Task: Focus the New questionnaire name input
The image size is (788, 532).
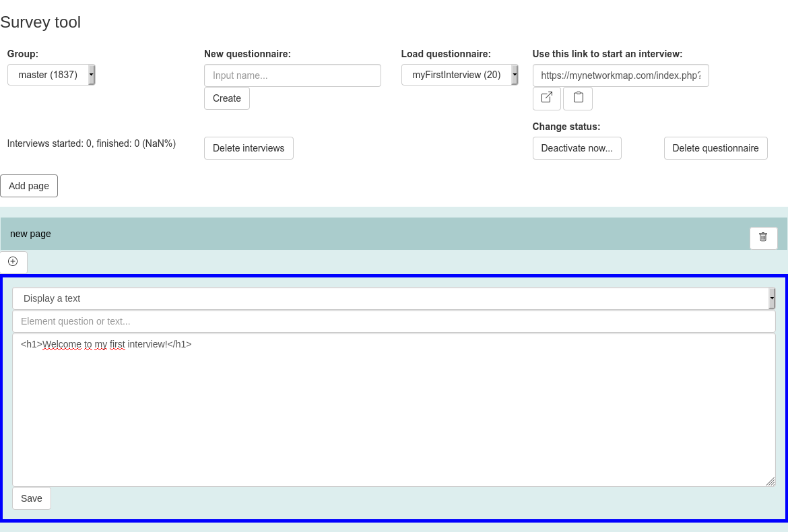Action: [x=292, y=75]
